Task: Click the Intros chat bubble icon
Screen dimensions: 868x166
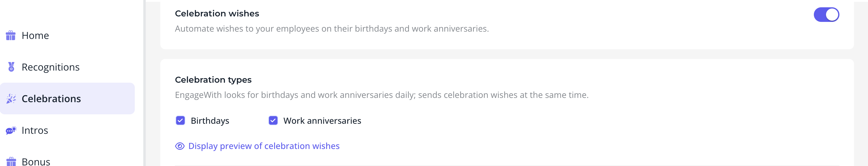Action: coord(11,130)
